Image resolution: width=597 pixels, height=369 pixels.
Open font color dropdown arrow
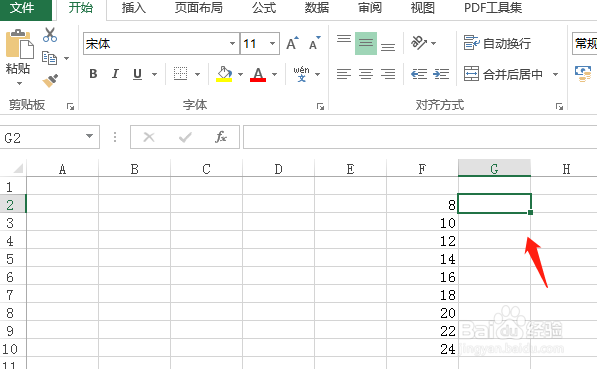pyautogui.click(x=274, y=74)
